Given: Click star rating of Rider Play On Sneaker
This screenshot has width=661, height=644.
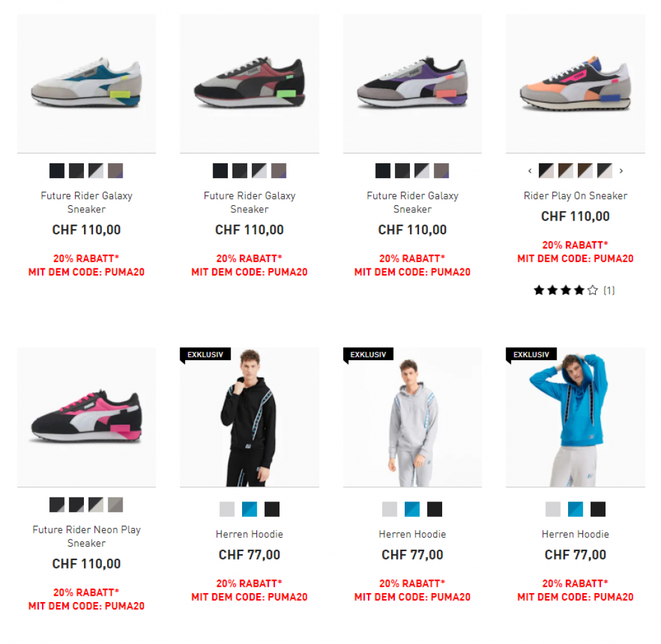Looking at the screenshot, I should [x=565, y=290].
